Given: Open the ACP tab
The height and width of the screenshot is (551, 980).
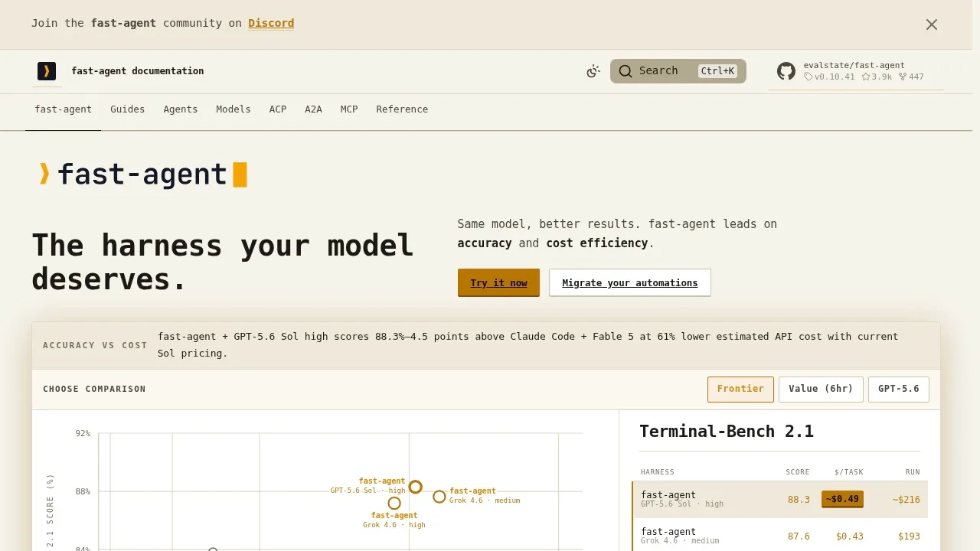Looking at the screenshot, I should click(x=278, y=109).
